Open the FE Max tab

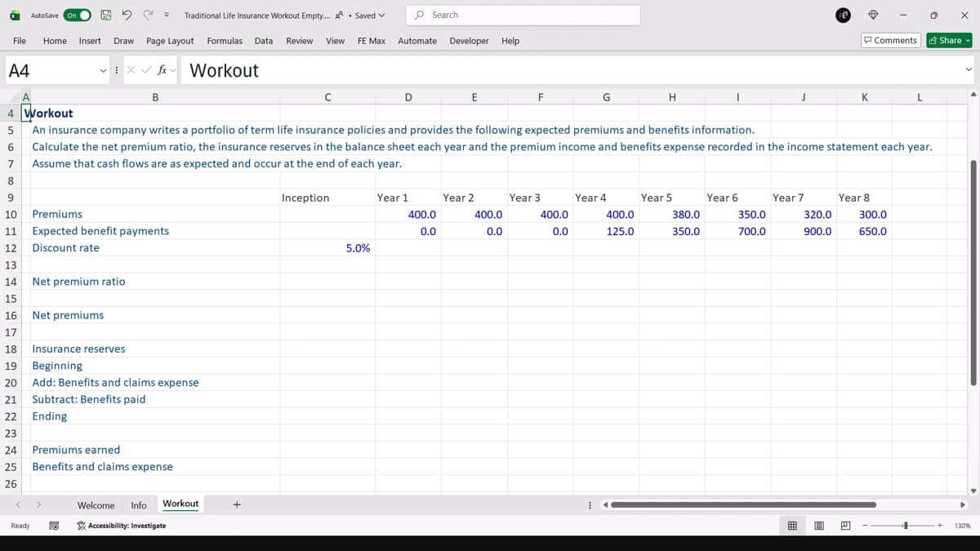tap(372, 41)
